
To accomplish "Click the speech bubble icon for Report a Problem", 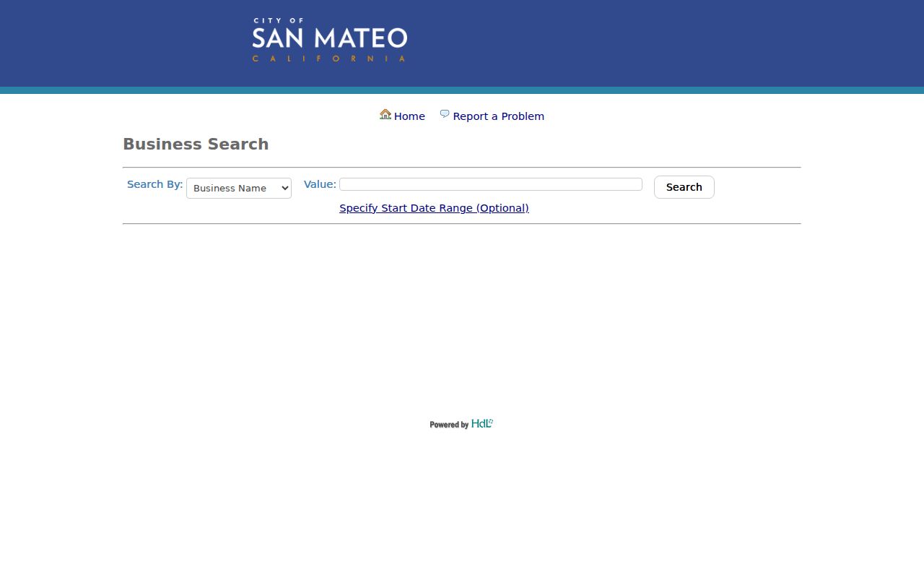I will (x=445, y=114).
